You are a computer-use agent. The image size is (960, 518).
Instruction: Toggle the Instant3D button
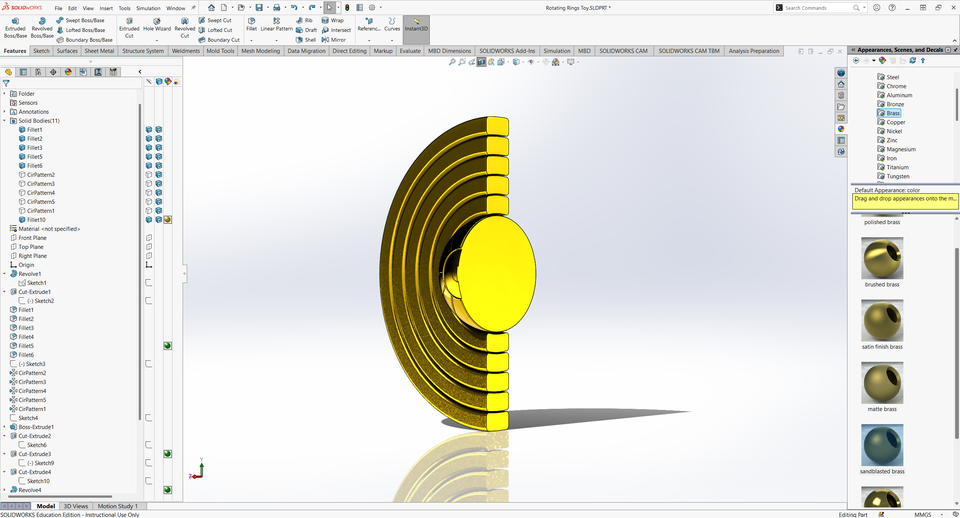tap(416, 27)
